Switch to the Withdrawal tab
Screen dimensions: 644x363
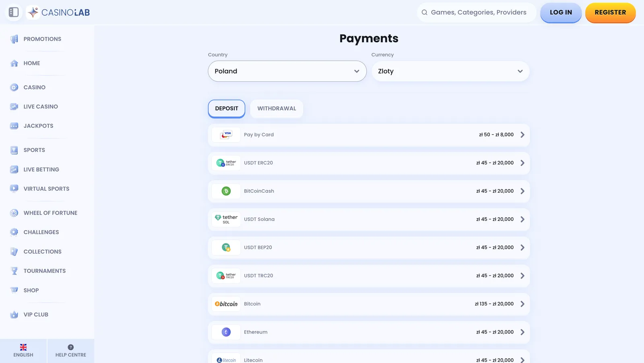point(277,109)
